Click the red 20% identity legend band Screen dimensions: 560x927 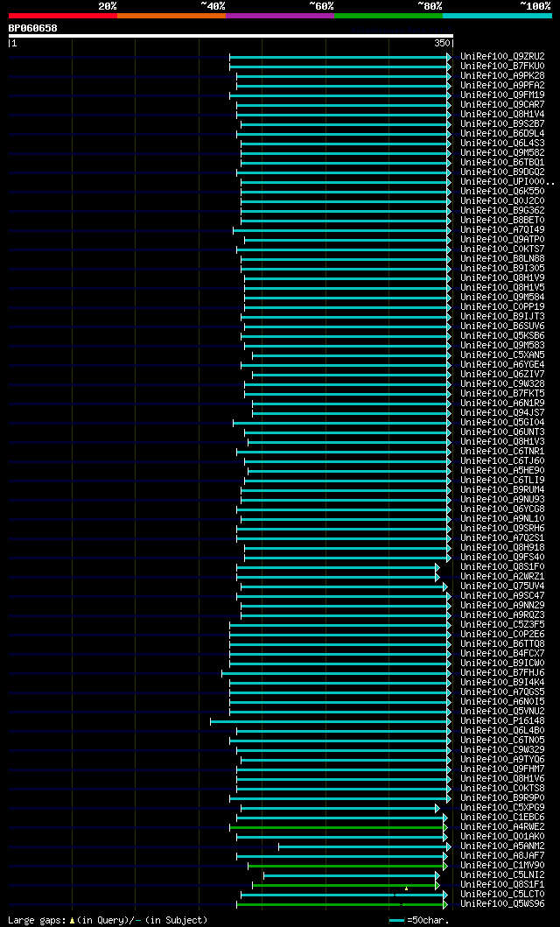click(x=63, y=16)
